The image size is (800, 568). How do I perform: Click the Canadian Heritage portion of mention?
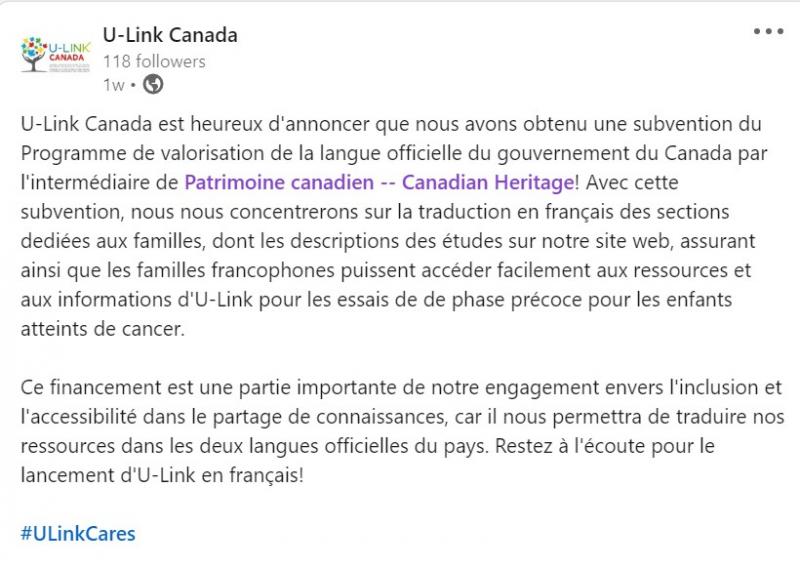pos(488,183)
